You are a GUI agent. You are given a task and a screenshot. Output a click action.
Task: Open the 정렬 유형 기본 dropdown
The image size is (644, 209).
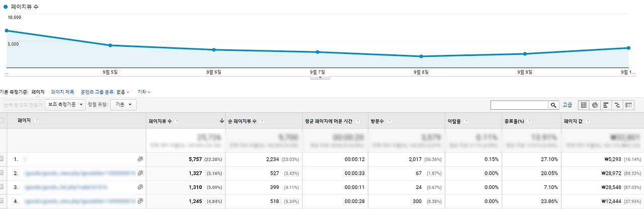point(123,104)
